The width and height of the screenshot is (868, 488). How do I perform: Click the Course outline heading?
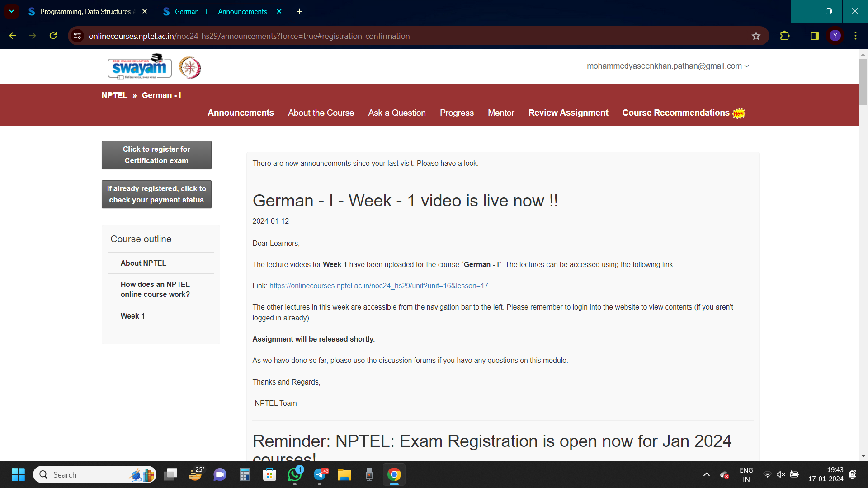141,239
